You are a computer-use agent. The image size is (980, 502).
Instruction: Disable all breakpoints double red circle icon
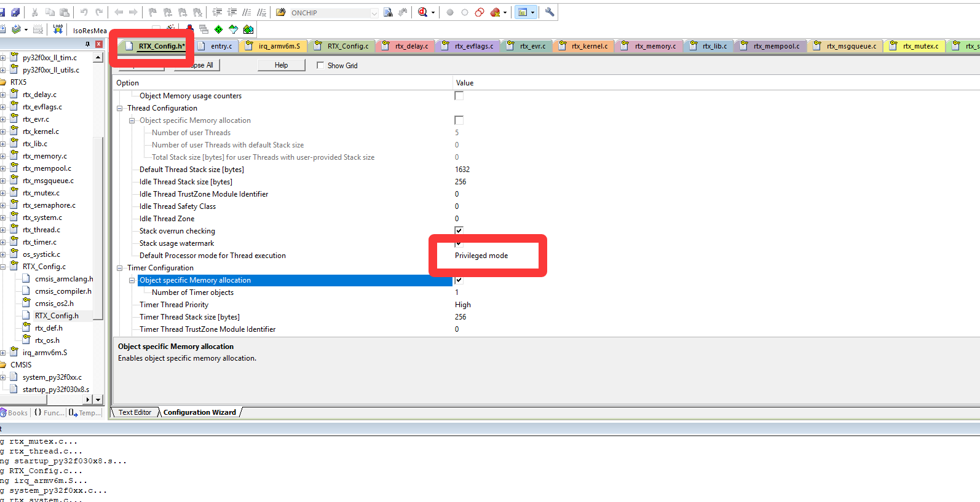(x=480, y=12)
